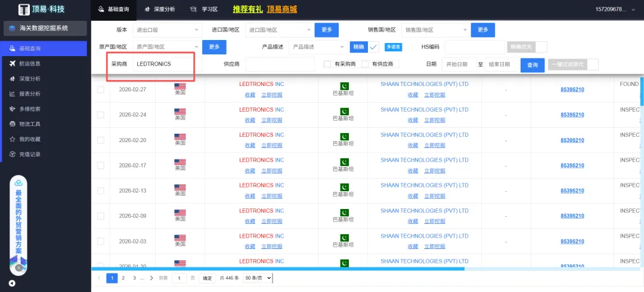Image resolution: width=644 pixels, height=292 pixels.
Task: Toggle the 精确优先 HS code switch
Action: coord(527,47)
